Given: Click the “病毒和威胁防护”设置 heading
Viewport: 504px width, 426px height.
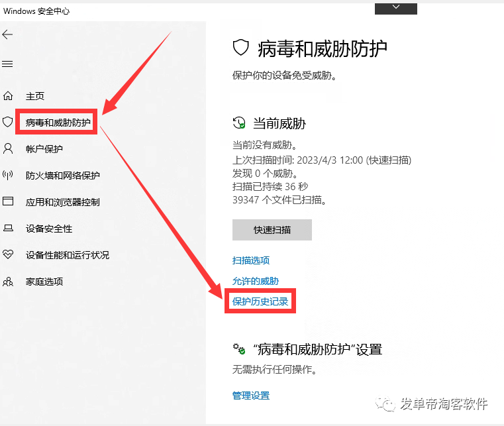Looking at the screenshot, I should coord(318,350).
